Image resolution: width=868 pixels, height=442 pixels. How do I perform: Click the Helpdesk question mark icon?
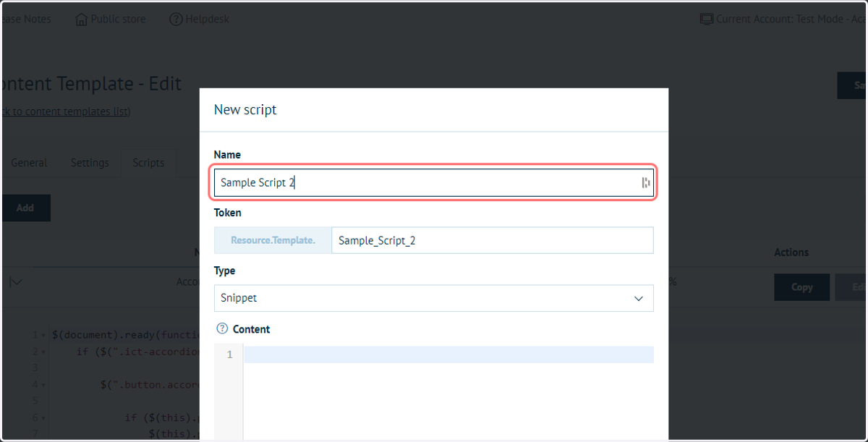pyautogui.click(x=176, y=20)
